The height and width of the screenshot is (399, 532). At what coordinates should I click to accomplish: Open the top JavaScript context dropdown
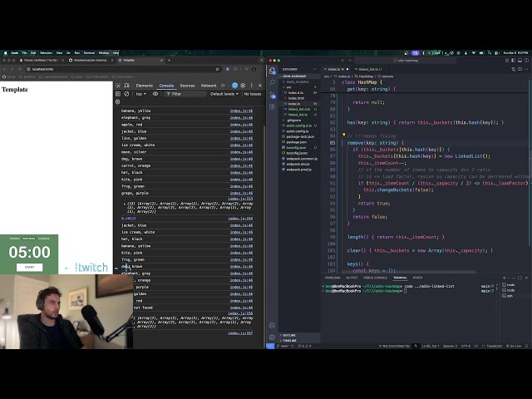[140, 94]
